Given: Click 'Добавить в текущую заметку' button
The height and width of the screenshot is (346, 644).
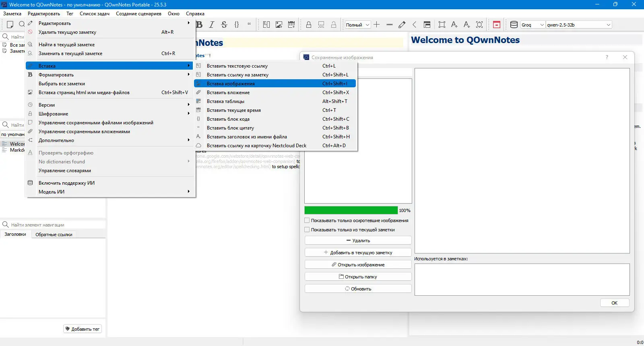Looking at the screenshot, I should (358, 253).
